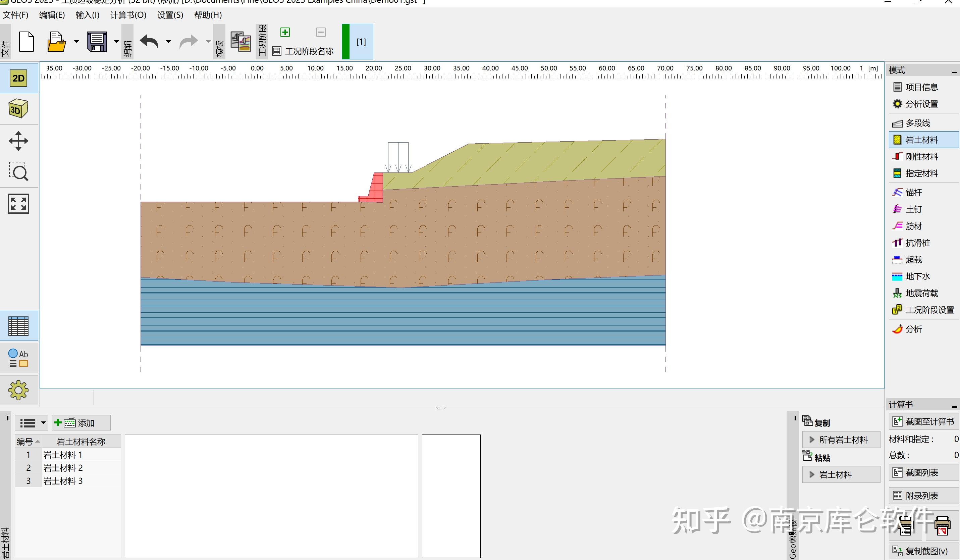
Task: Expand the 所有岩土材料 copy option
Action: pyautogui.click(x=841, y=440)
